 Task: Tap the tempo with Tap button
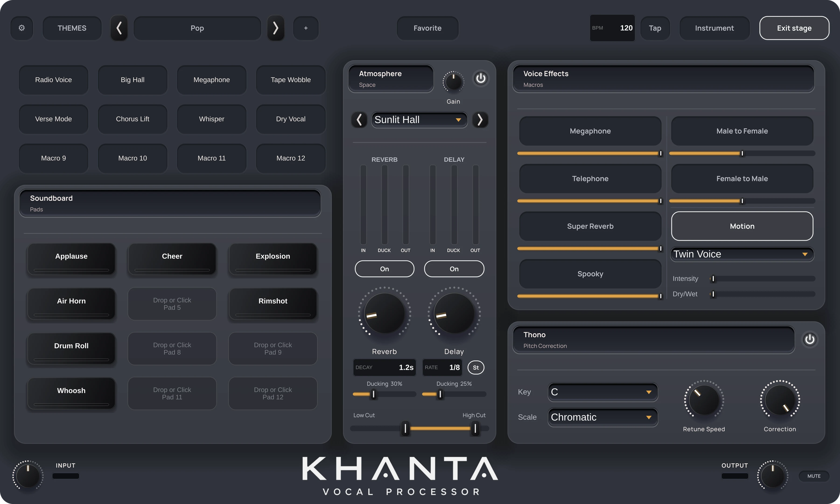tap(655, 28)
